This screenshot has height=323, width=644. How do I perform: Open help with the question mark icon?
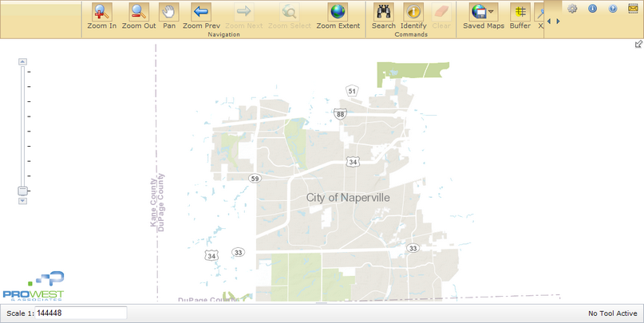click(612, 8)
